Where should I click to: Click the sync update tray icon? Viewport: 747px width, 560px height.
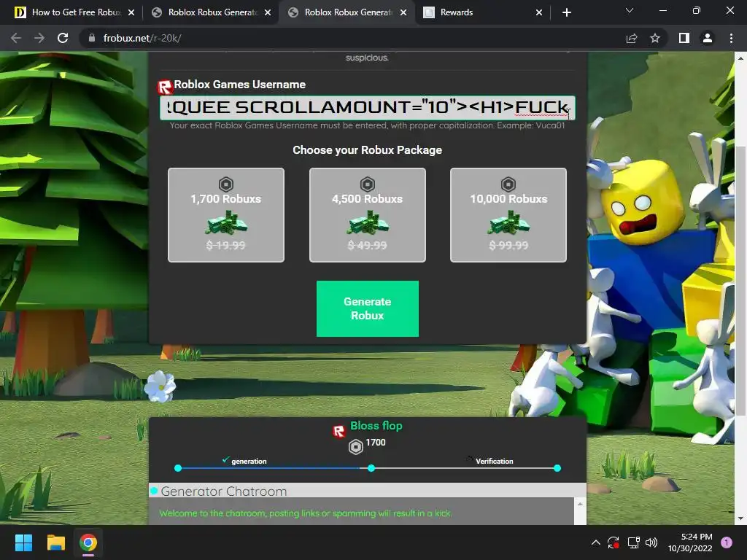pyautogui.click(x=613, y=542)
